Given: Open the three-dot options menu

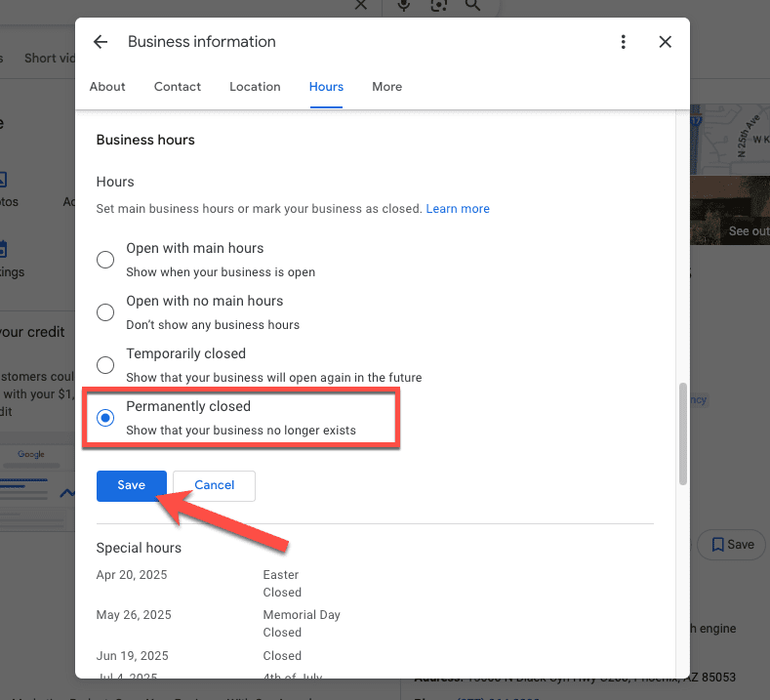Looking at the screenshot, I should (624, 42).
